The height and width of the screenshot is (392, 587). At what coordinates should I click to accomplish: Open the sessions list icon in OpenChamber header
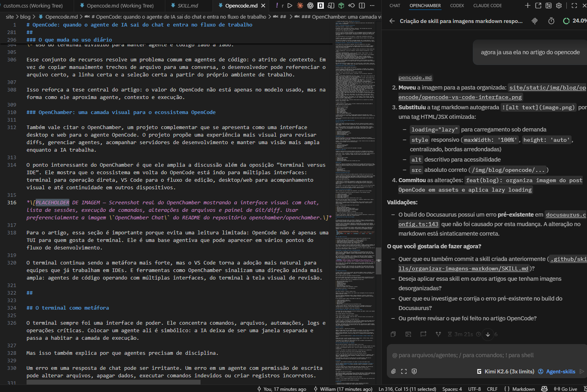click(x=549, y=6)
